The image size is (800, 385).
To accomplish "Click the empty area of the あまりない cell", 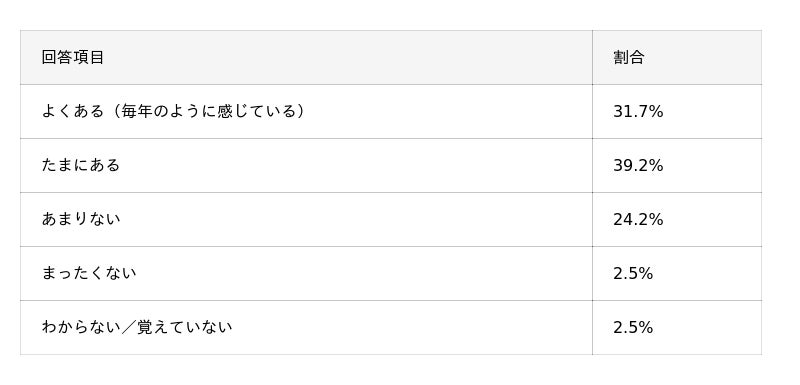I will 357,219.
